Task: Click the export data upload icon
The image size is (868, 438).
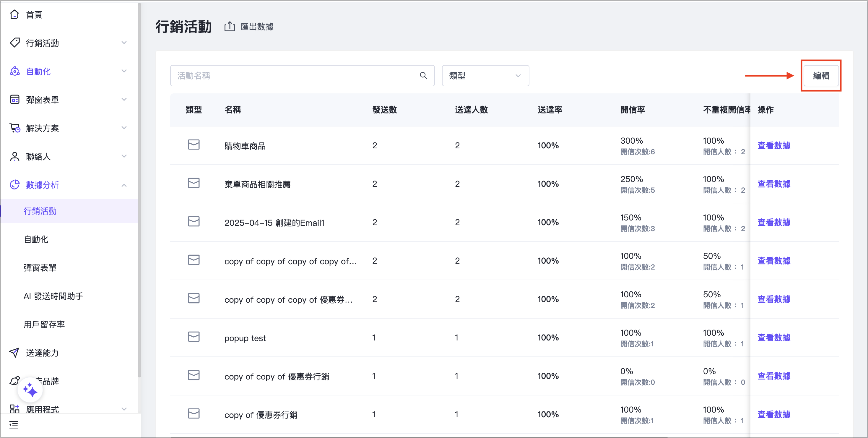Action: [x=230, y=27]
